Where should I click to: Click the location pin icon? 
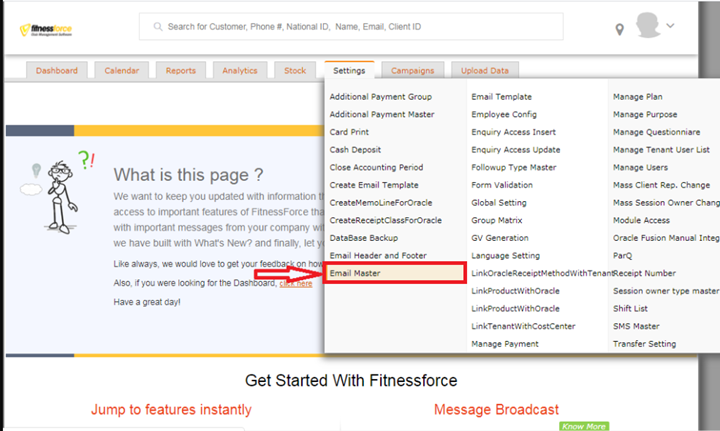click(619, 29)
